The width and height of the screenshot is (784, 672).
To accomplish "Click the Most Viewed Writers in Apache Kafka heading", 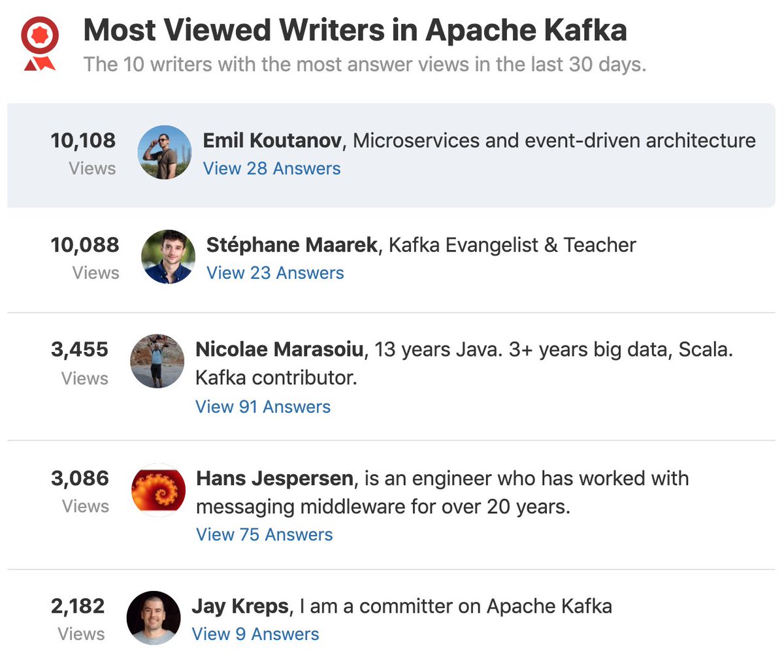I will [x=355, y=30].
